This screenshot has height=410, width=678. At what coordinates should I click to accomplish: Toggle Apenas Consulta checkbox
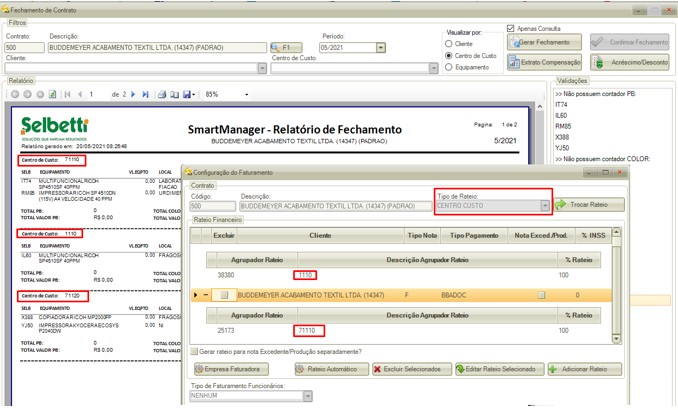coord(510,29)
